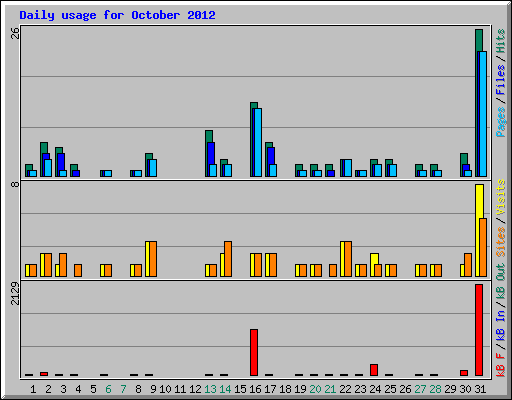Click weekend day label 21 on the x-axis
This screenshot has height=400, width=512.
click(330, 389)
